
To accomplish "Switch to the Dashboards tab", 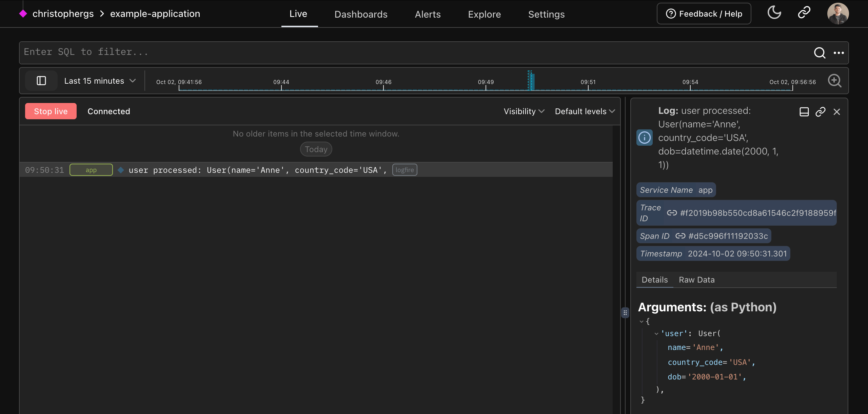I will pyautogui.click(x=360, y=14).
